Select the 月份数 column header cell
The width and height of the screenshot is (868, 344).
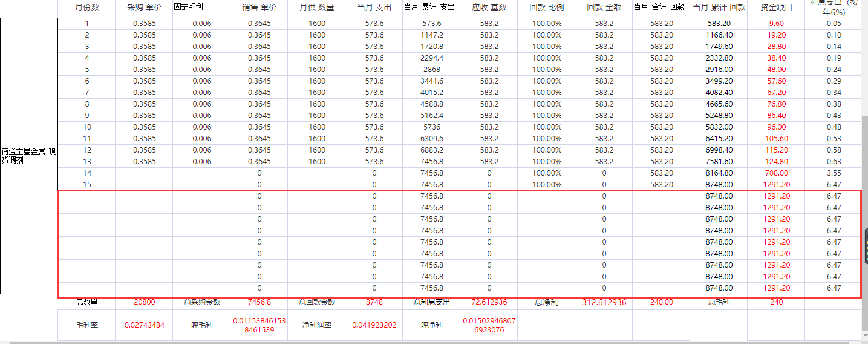click(86, 8)
